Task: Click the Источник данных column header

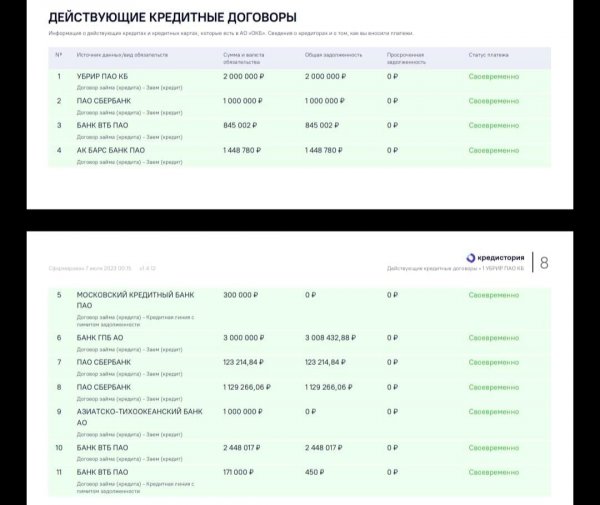Action: 122,55
